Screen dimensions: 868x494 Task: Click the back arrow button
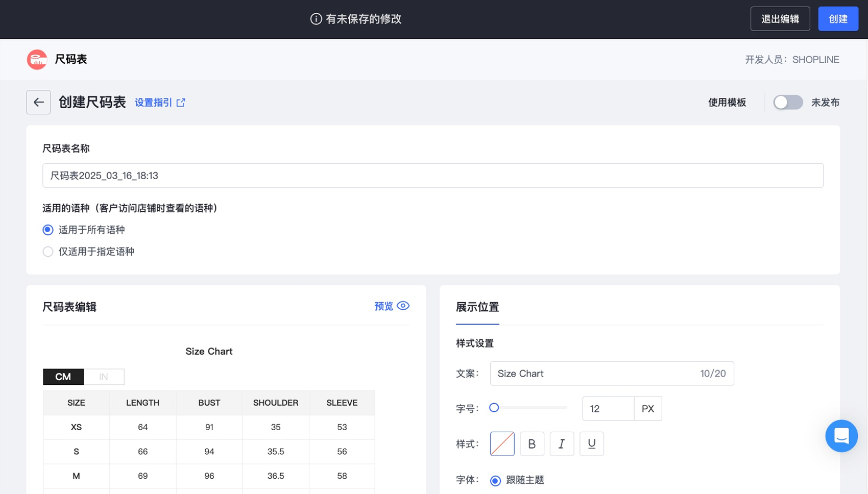(38, 102)
